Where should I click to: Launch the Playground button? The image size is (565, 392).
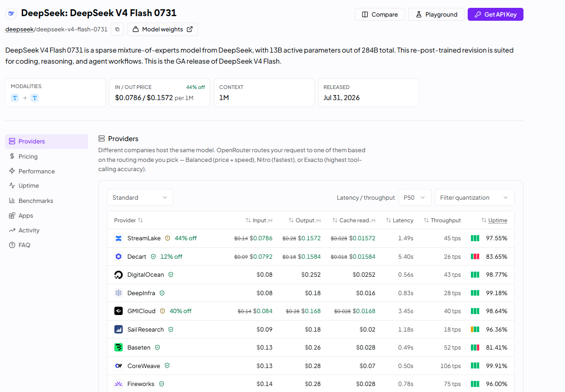(x=436, y=14)
